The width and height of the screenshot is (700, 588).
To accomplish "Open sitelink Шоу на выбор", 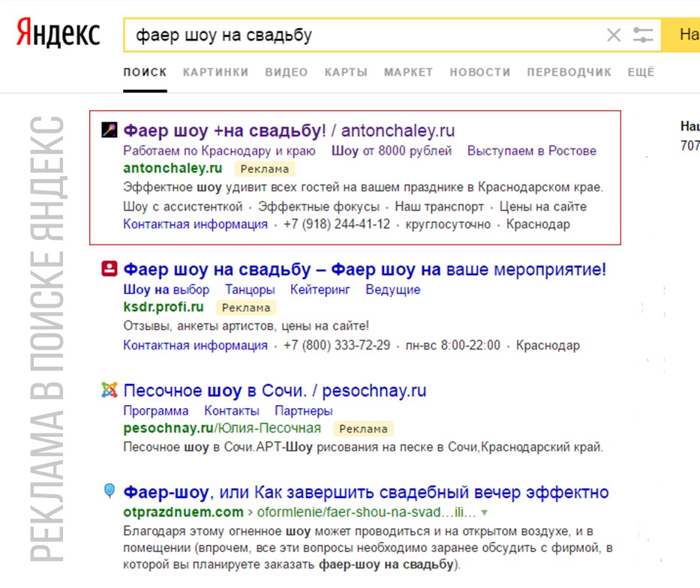I will [166, 289].
